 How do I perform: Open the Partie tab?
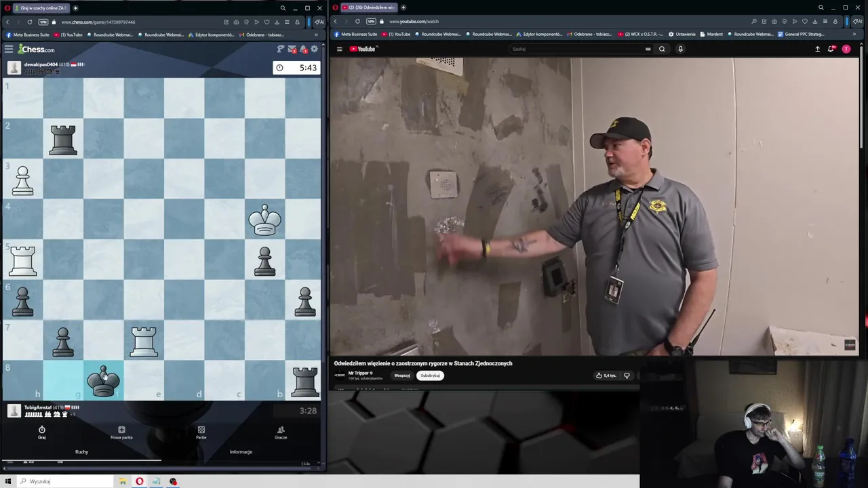click(201, 432)
